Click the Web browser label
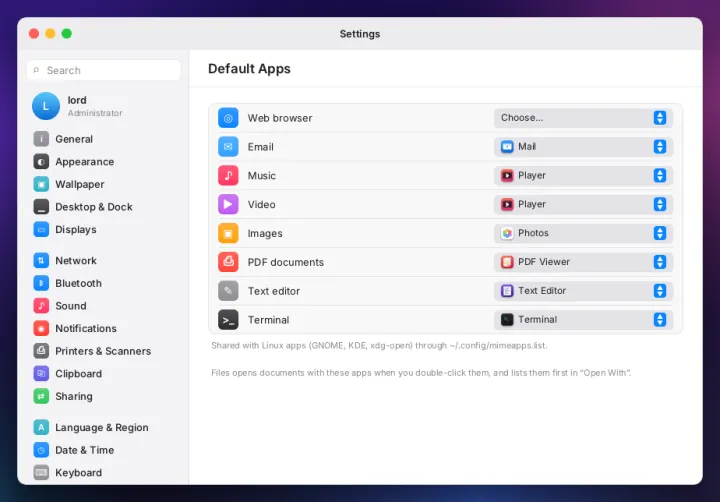Image resolution: width=720 pixels, height=502 pixels. pyautogui.click(x=280, y=118)
